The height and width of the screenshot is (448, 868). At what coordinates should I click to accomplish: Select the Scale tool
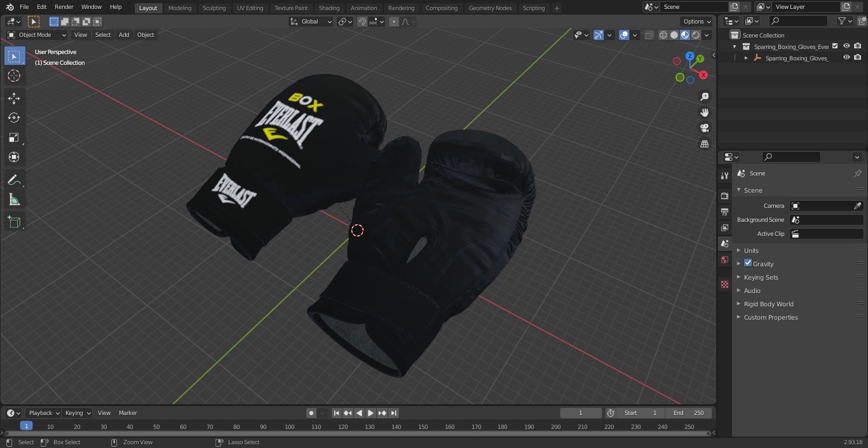click(x=14, y=137)
